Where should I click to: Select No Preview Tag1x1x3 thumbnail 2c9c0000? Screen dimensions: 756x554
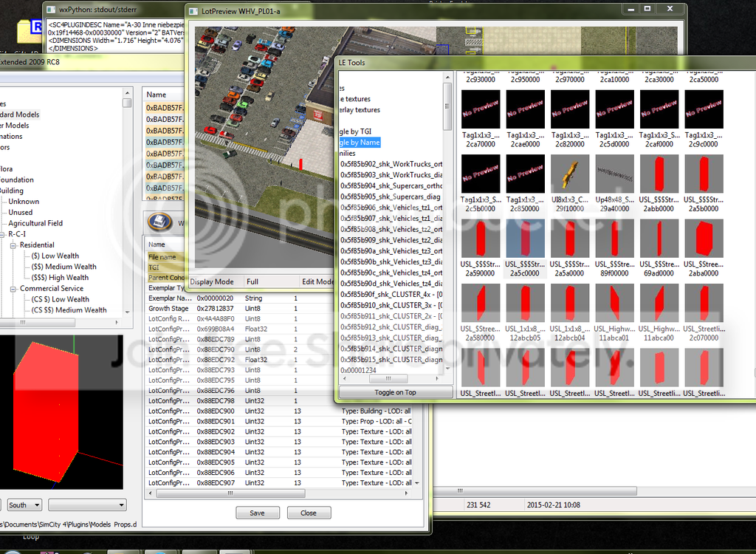(x=704, y=109)
